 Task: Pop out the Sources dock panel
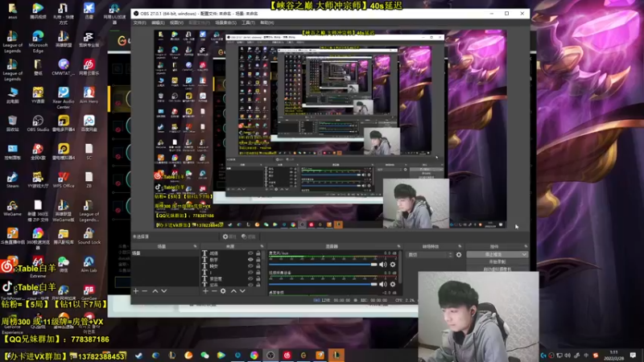pos(262,246)
